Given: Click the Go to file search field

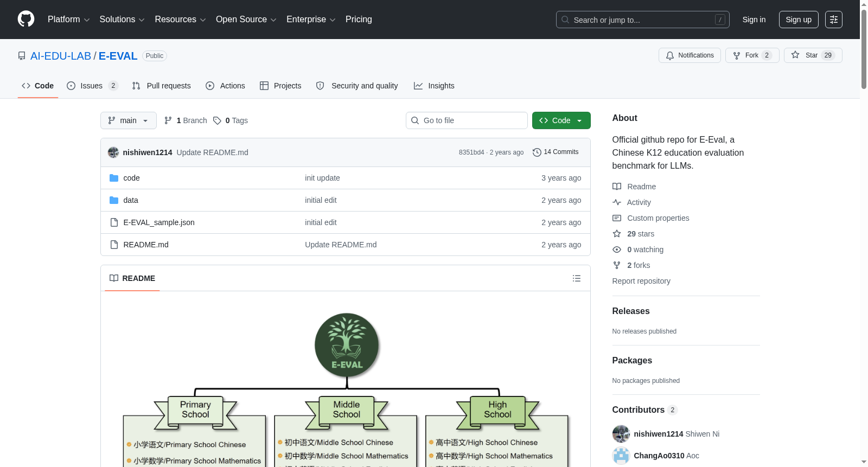Looking at the screenshot, I should 467,120.
